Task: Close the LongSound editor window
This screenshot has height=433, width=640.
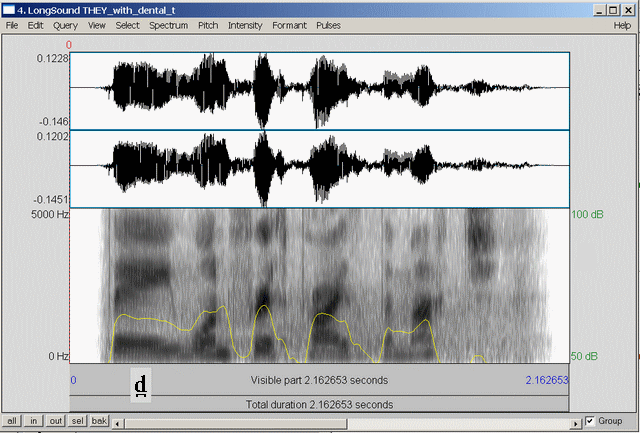Action: point(627,9)
